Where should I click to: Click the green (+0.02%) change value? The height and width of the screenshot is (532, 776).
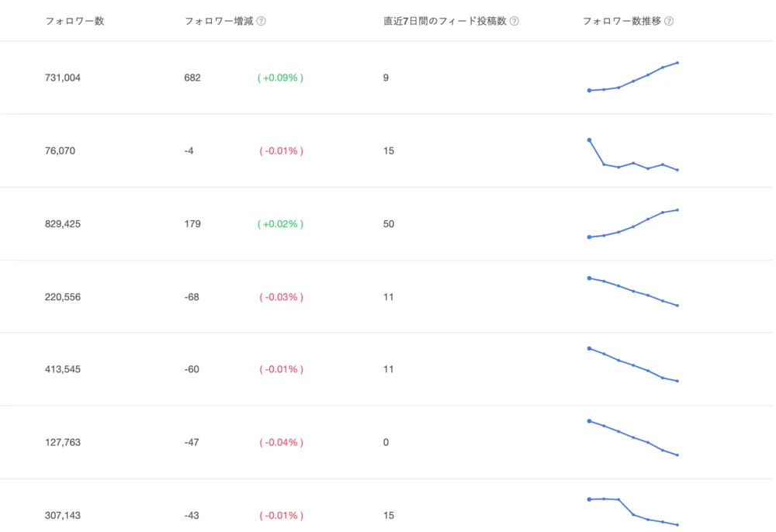280,224
